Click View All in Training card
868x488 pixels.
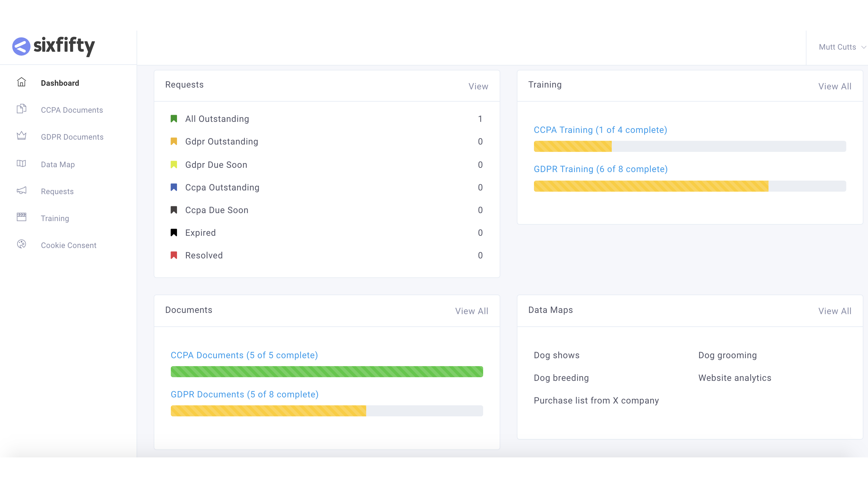(x=835, y=87)
